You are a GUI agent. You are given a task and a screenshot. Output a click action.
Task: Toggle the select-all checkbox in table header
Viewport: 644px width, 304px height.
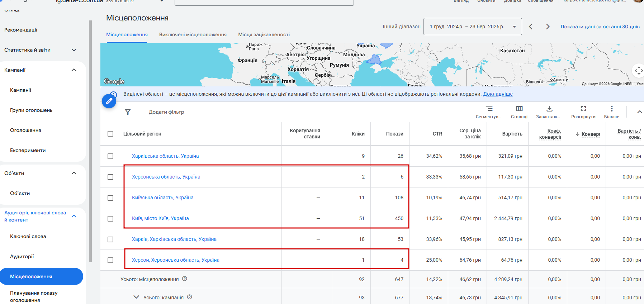(x=110, y=134)
